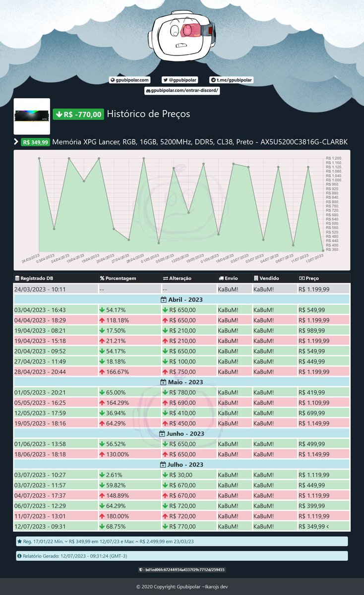Click the down arrow icon in -770,00 badge
The height and width of the screenshot is (595, 364).
click(59, 115)
